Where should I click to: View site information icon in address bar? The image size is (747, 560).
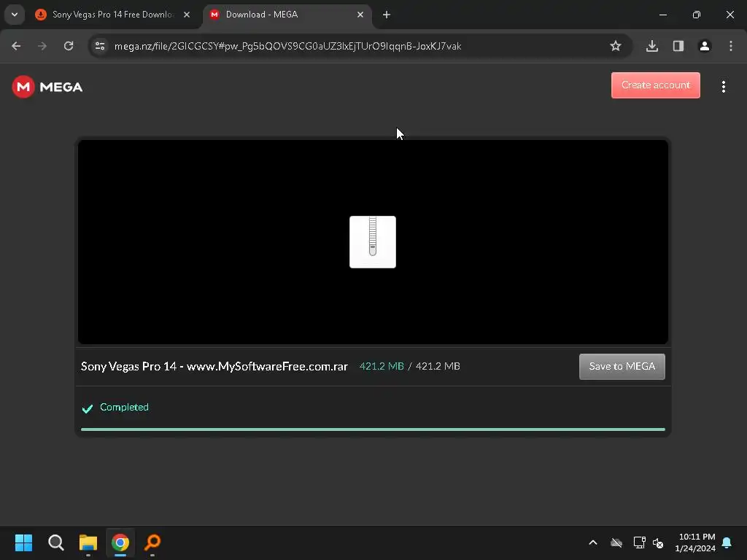pyautogui.click(x=100, y=46)
